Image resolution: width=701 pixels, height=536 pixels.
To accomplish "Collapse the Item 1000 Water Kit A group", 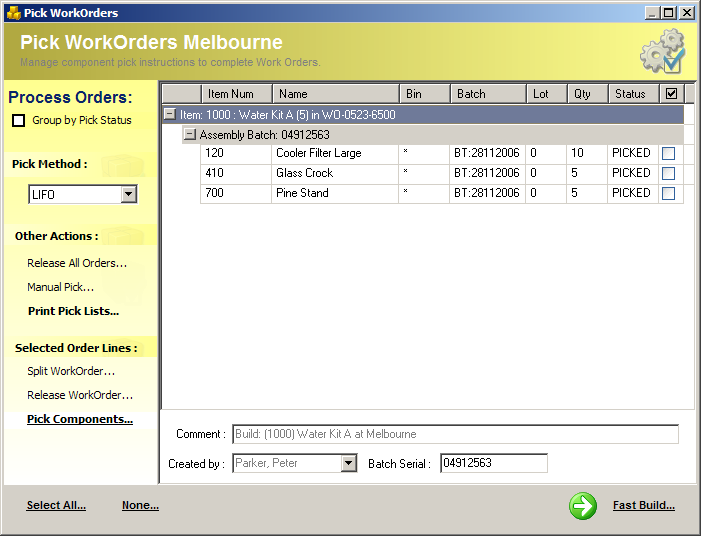I will click(x=170, y=115).
